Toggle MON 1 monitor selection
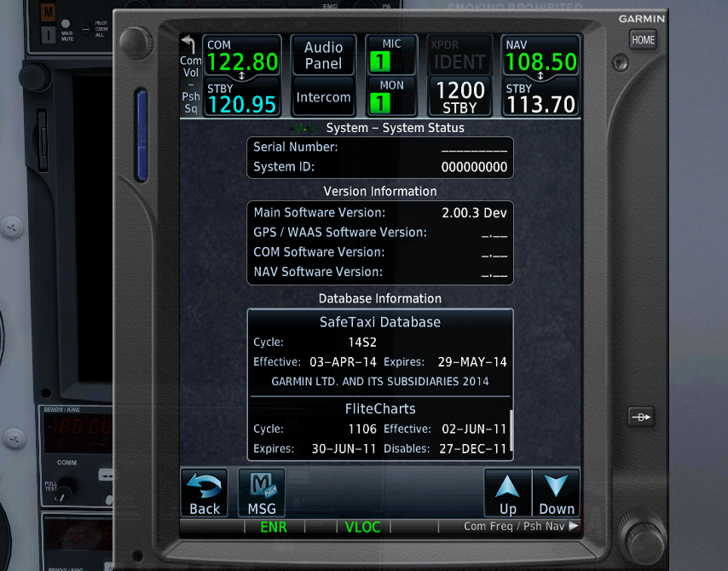 click(x=391, y=97)
